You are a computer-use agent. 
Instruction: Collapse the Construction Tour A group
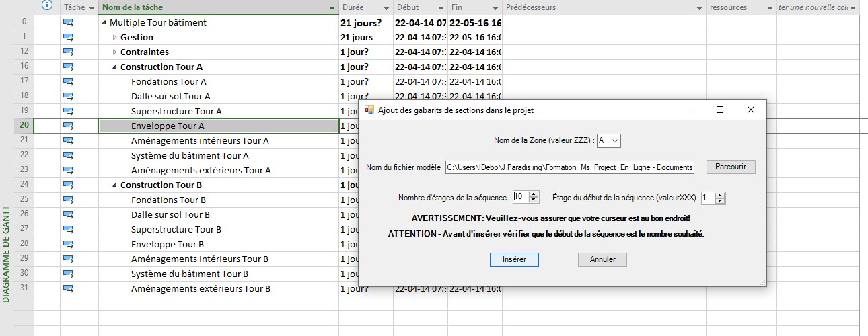coord(114,67)
